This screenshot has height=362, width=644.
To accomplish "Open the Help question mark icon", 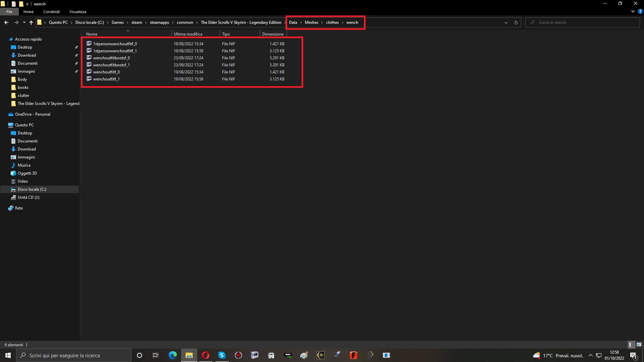I will 640,11.
